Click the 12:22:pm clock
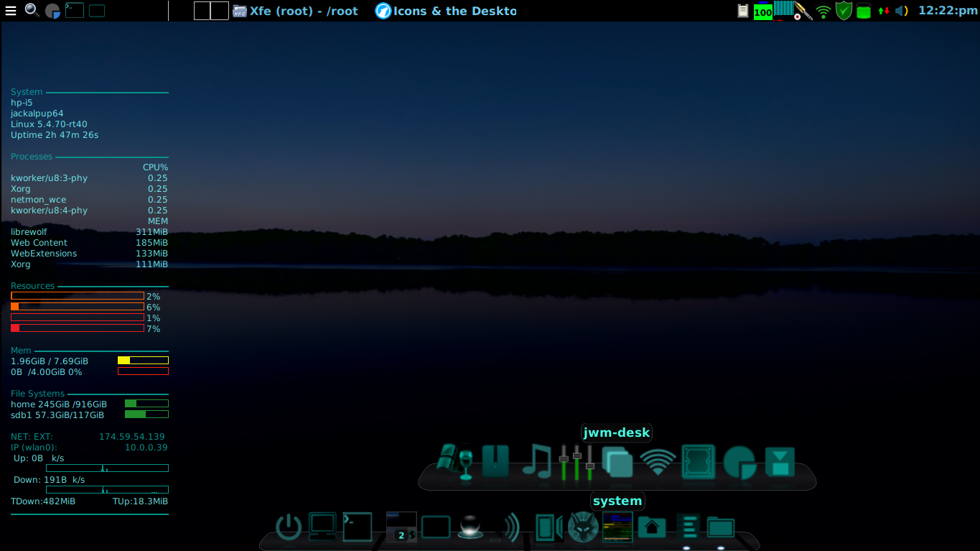 948,11
